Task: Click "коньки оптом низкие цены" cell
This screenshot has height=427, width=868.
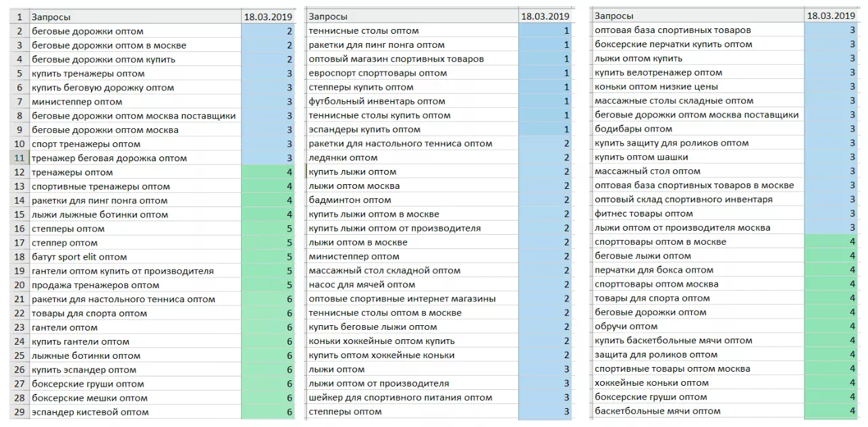Action: point(698,86)
